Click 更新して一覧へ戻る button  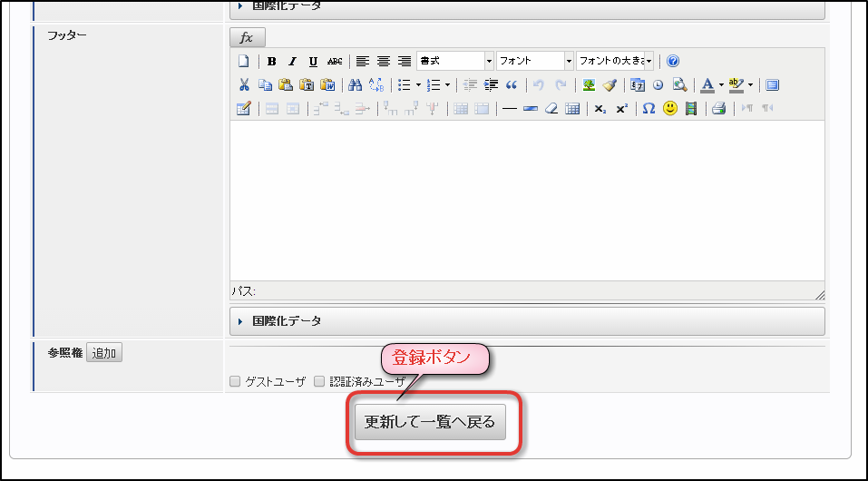[x=430, y=422]
